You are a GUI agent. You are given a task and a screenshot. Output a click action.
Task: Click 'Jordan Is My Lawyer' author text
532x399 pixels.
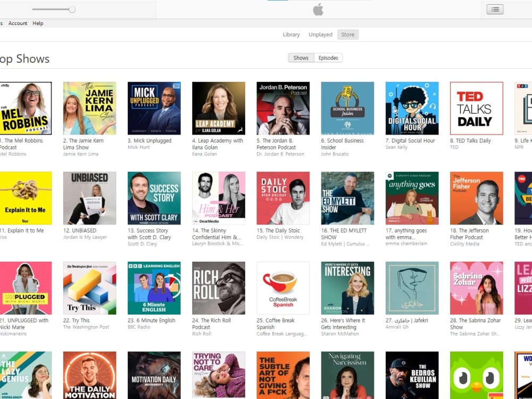point(85,237)
